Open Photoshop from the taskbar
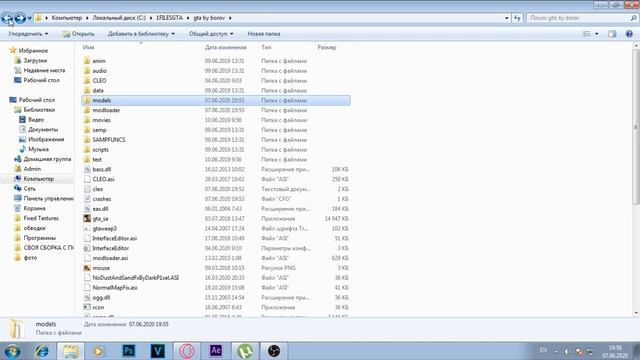 pos(129,351)
